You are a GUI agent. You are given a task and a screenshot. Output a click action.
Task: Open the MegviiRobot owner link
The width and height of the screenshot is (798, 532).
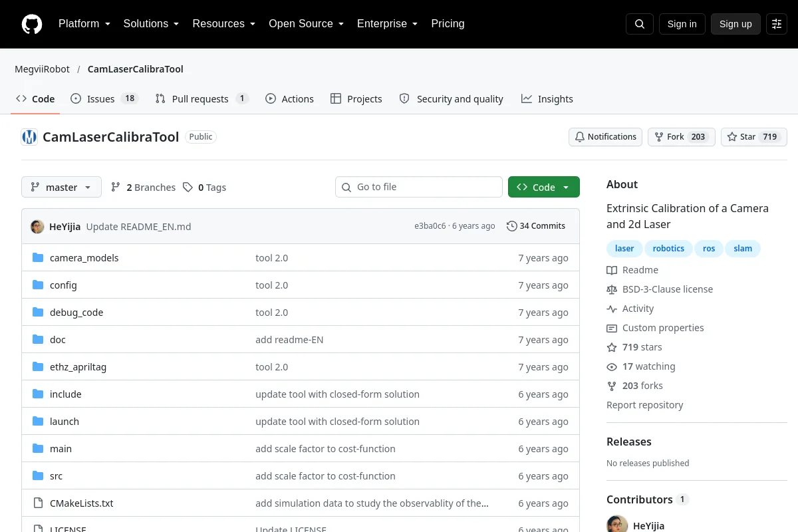pyautogui.click(x=42, y=69)
